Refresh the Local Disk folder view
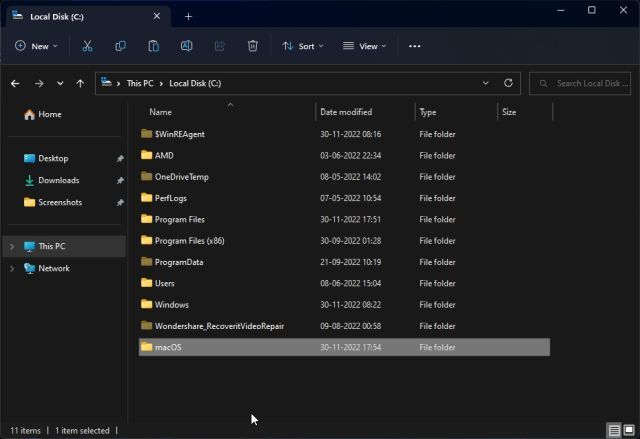The width and height of the screenshot is (640, 439). (x=508, y=83)
